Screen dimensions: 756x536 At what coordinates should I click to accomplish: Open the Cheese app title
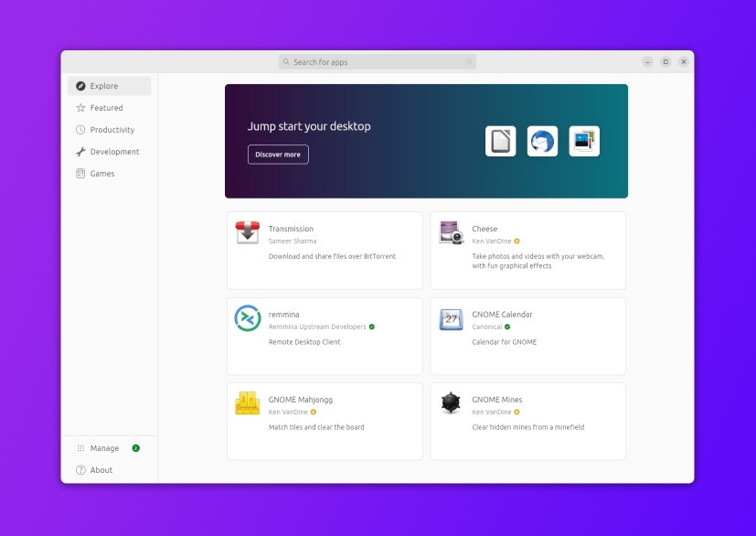(484, 229)
